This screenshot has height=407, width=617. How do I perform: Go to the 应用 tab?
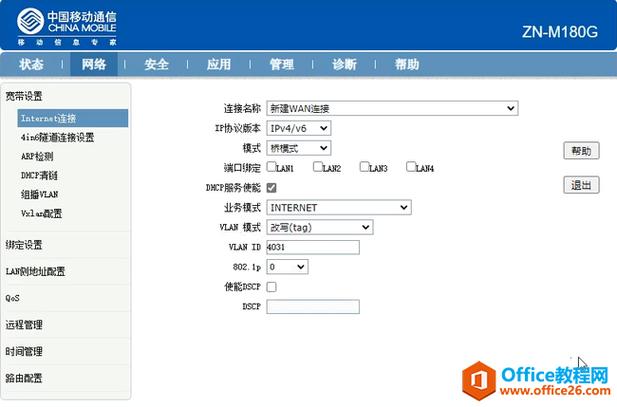(219, 64)
